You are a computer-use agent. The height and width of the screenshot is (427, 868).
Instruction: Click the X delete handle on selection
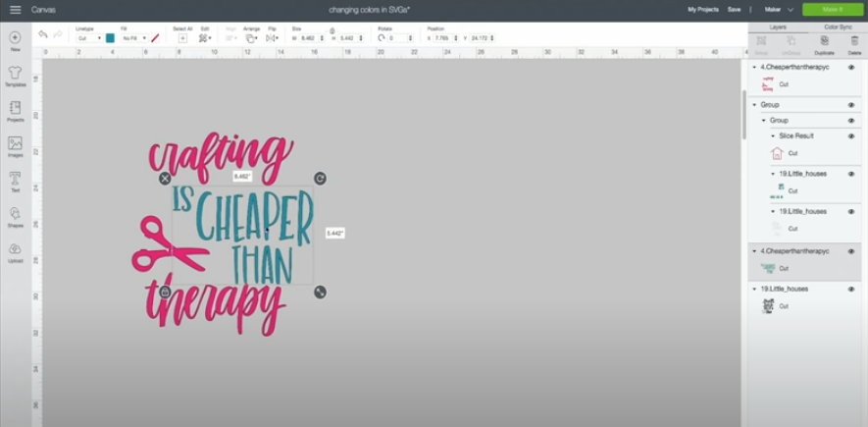pos(165,179)
